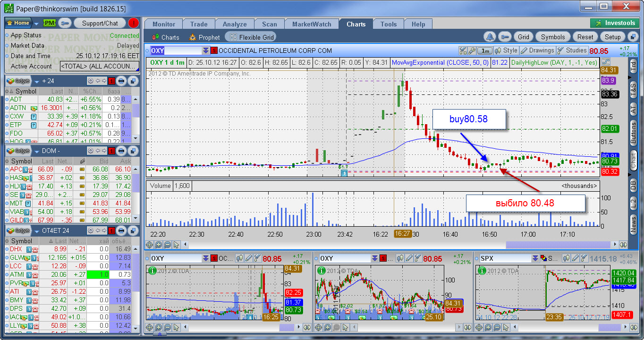644x340 pixels.
Task: Toggle the Buttons side panel
Action: coord(634,133)
